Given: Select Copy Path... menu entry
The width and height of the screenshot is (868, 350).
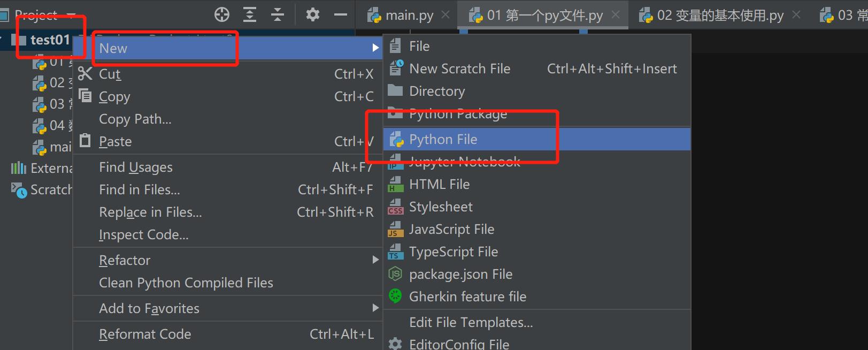Looking at the screenshot, I should pos(228,119).
